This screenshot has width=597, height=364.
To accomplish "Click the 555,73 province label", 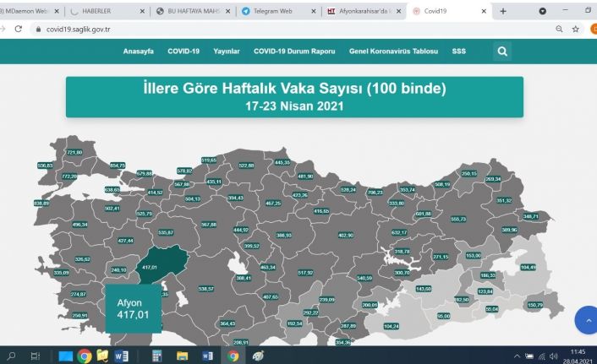I will 458,219.
